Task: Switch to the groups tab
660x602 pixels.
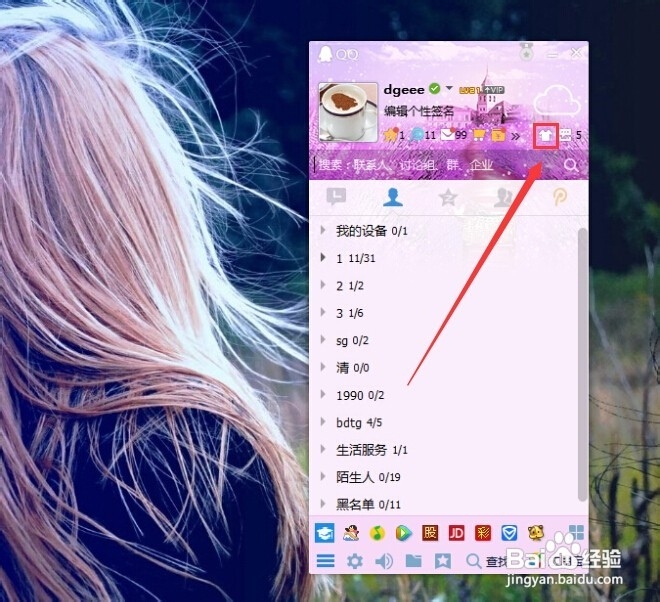Action: (503, 197)
